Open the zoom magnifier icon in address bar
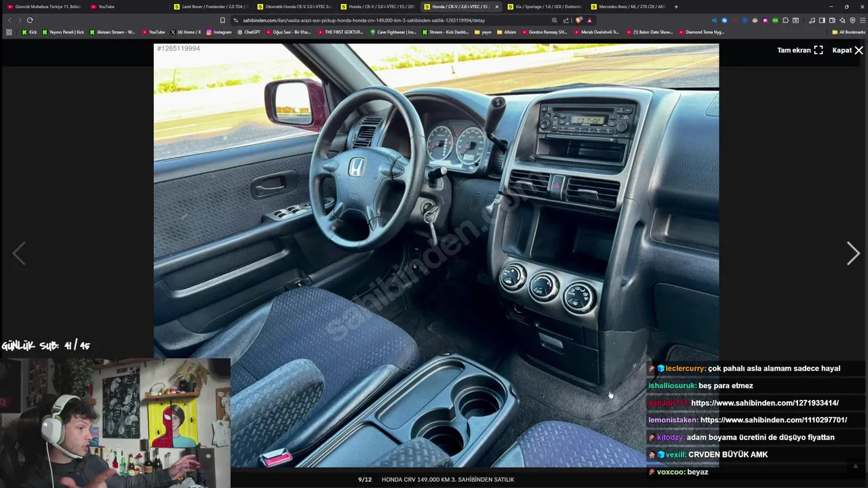Image resolution: width=868 pixels, height=488 pixels. [555, 20]
